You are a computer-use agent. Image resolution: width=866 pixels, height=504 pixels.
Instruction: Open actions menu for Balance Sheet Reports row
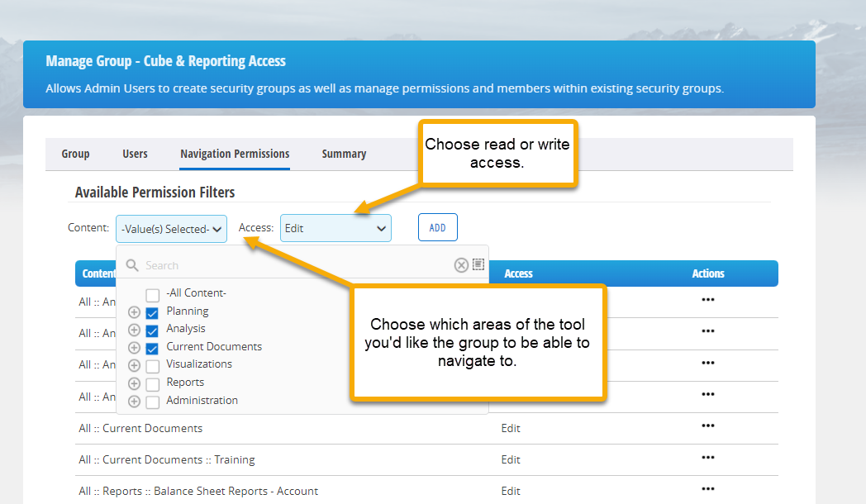click(708, 488)
